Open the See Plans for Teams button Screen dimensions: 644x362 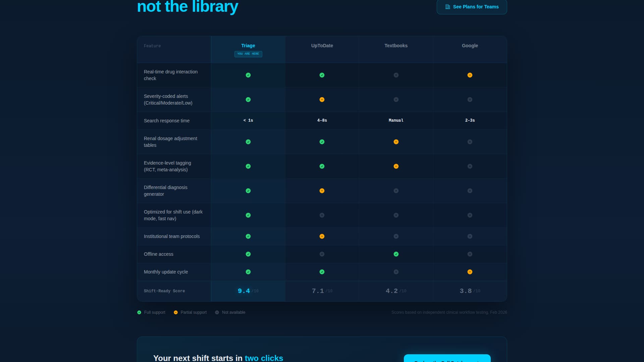472,7
